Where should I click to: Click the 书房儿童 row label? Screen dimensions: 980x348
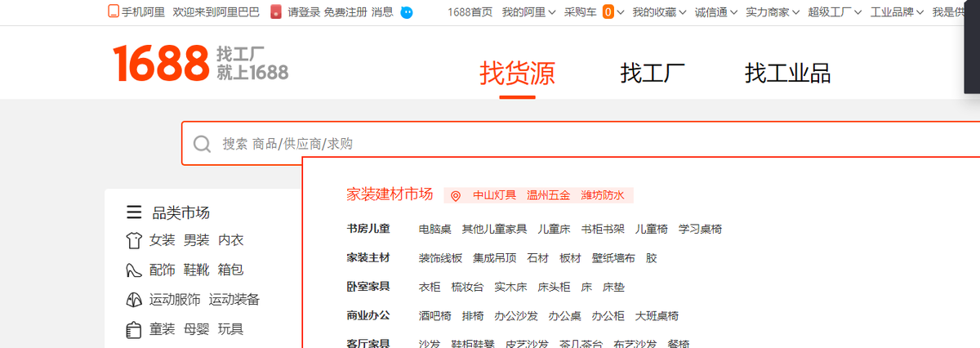(x=368, y=229)
